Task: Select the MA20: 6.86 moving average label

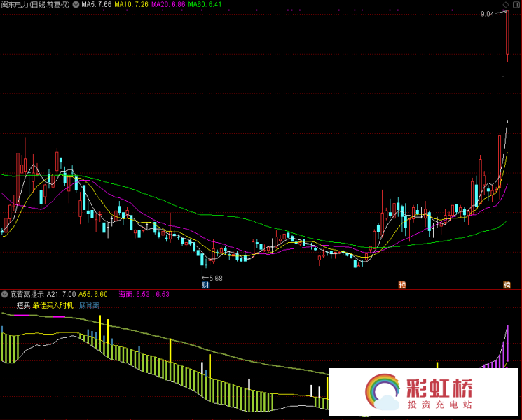Action: [168, 5]
